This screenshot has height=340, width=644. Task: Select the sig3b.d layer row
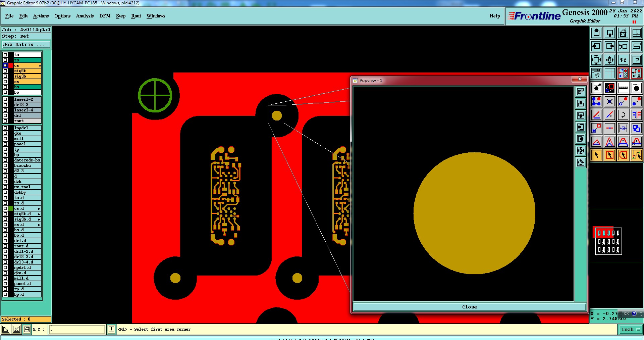tap(27, 219)
